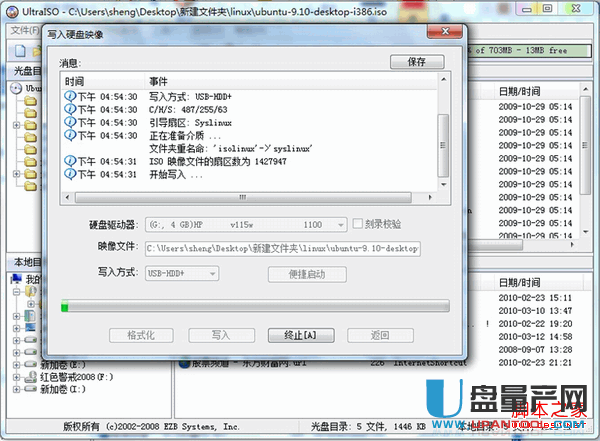Viewport: 600px width, 441px height.
Task: Select date cell 2010-03-12 14:58
Action: pos(535,337)
